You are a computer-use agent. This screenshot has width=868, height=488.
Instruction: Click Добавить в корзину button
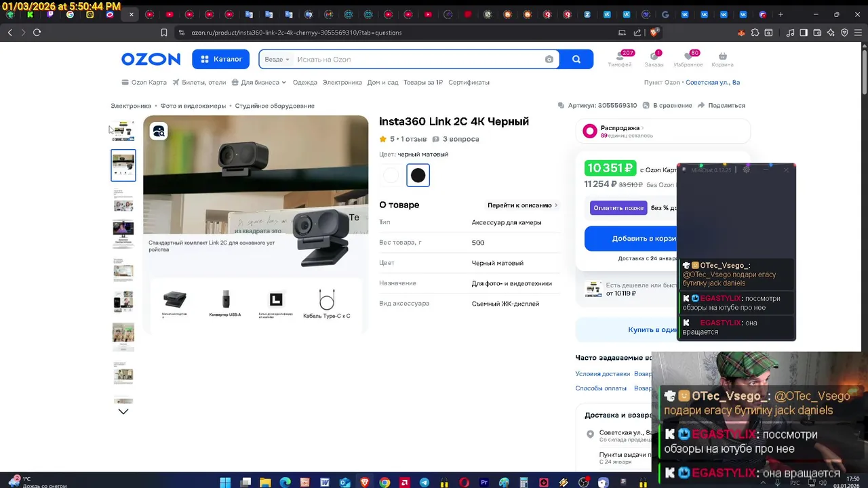(x=631, y=239)
